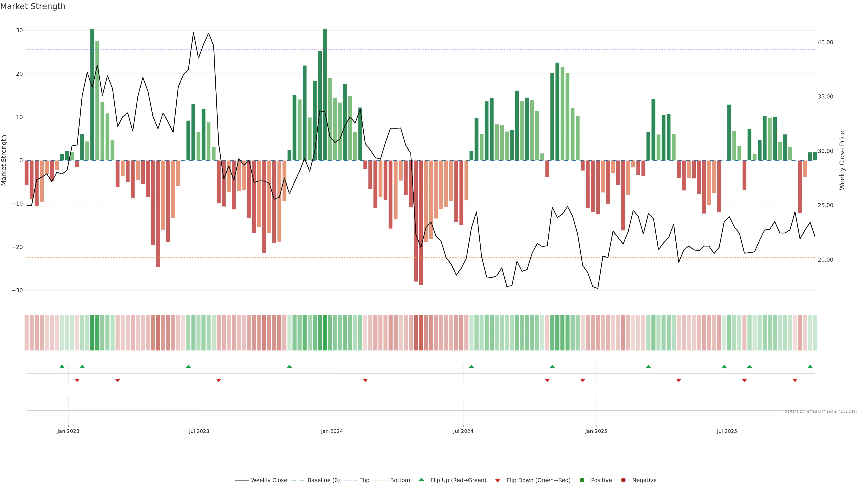Click the rightmost green flip-up triangle marker

(x=810, y=366)
